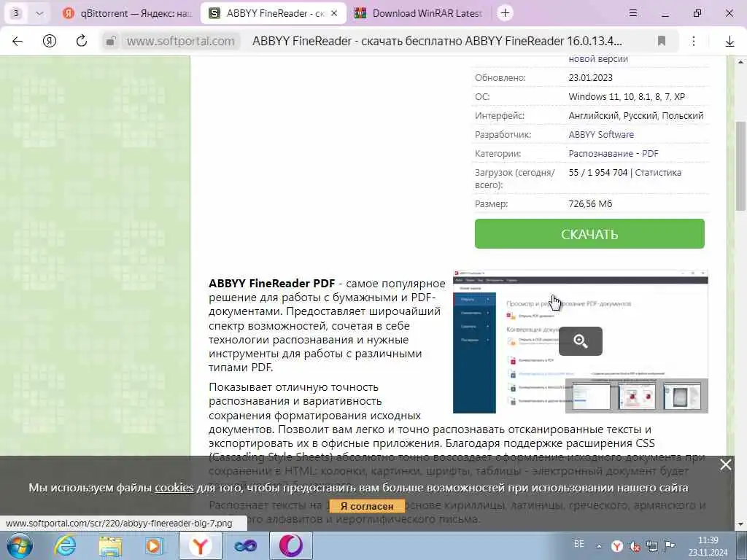Image resolution: width=747 pixels, height=560 pixels.
Task: Close the ABBYY FineReader tab
Action: coord(334,13)
